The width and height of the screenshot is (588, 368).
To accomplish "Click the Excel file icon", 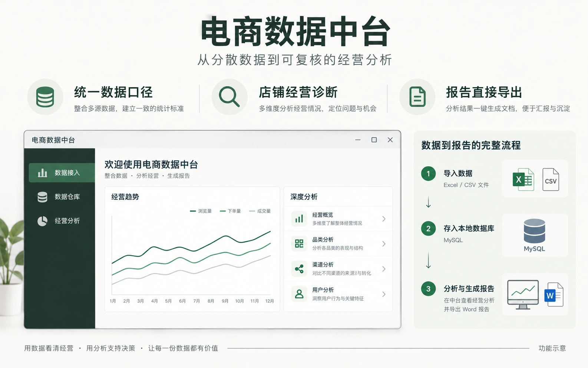I will tap(523, 180).
